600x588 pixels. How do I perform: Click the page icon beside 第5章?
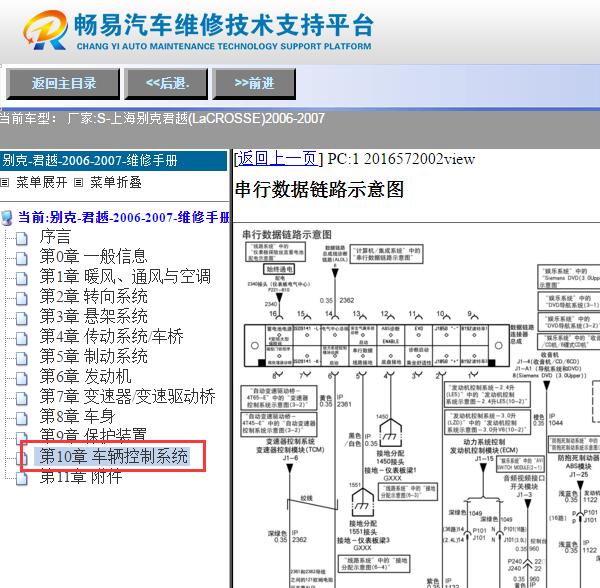pyautogui.click(x=22, y=357)
